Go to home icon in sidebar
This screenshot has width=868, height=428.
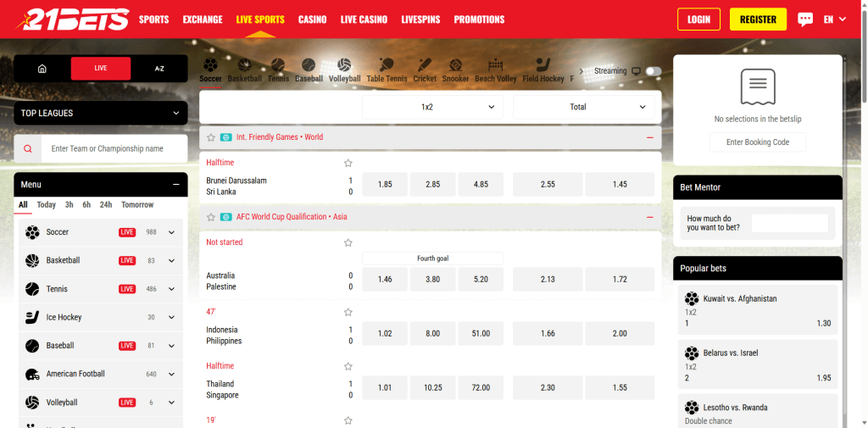tap(42, 69)
